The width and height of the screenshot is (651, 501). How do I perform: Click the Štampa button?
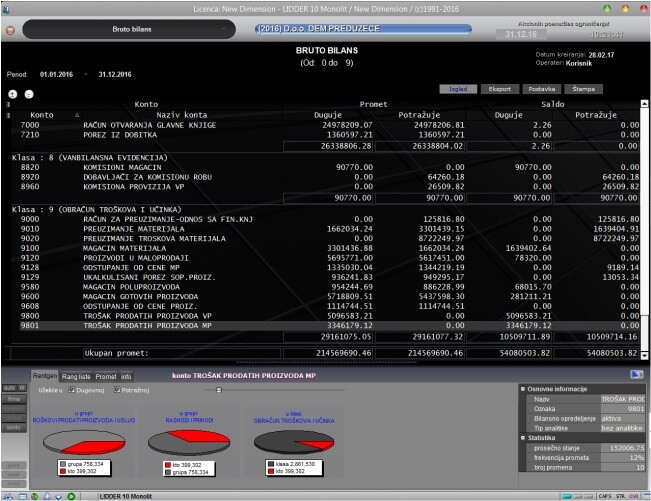[583, 89]
